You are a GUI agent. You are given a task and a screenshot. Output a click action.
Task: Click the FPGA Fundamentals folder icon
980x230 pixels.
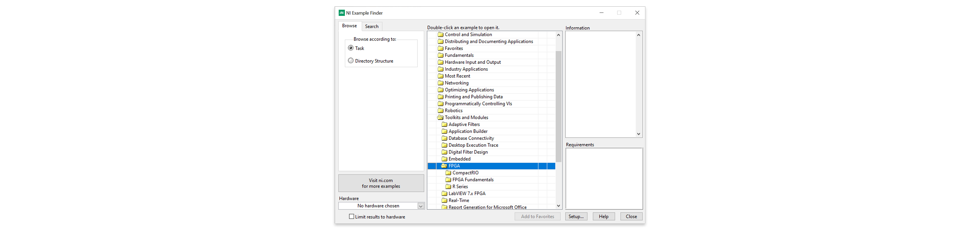pyautogui.click(x=448, y=179)
